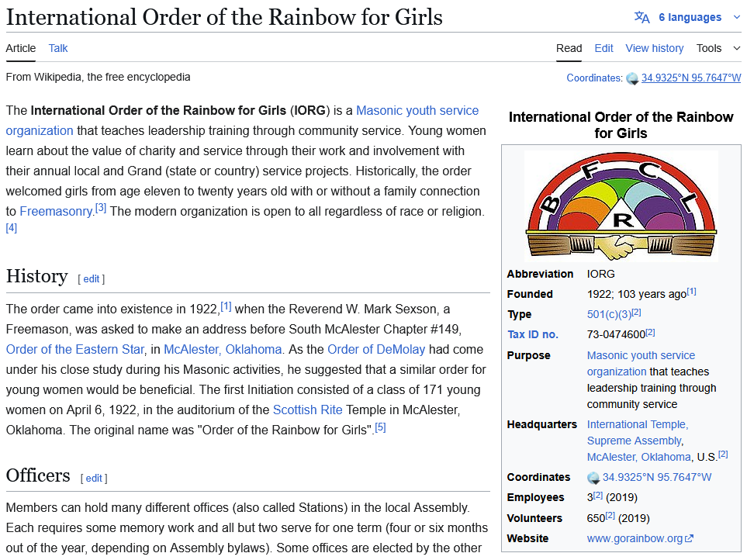Open Order of the Eastern Star link

(74, 350)
